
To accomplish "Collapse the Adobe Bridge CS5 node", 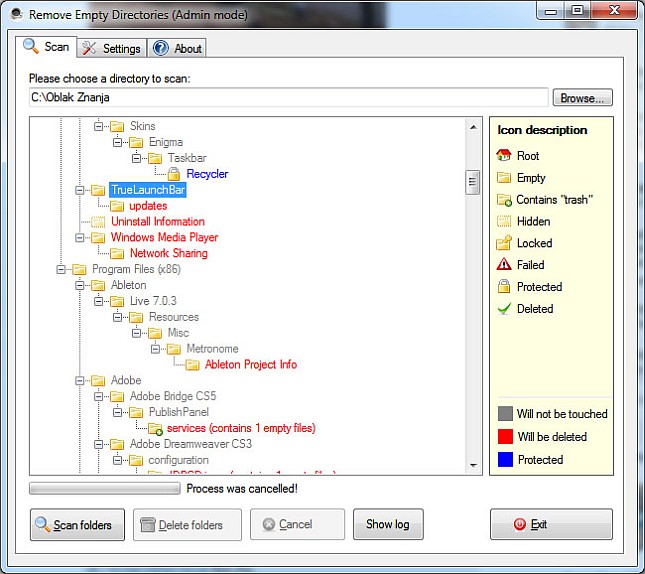I will [x=100, y=397].
